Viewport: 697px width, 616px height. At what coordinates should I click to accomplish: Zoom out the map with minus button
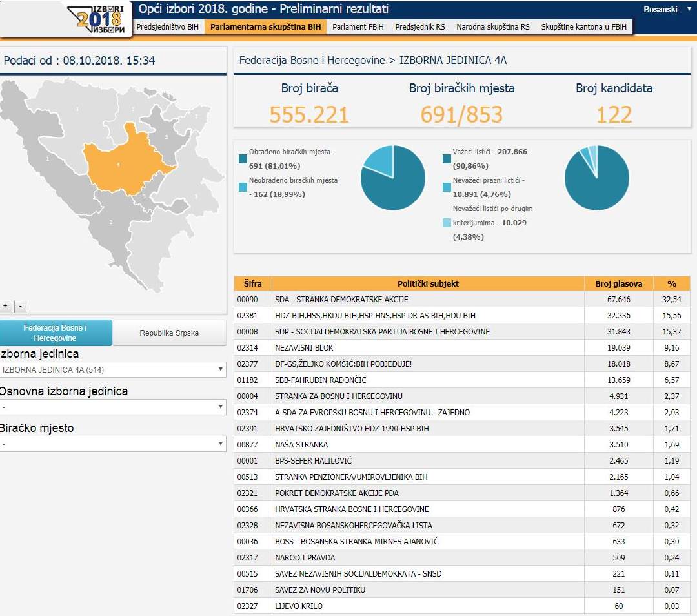pyautogui.click(x=20, y=306)
